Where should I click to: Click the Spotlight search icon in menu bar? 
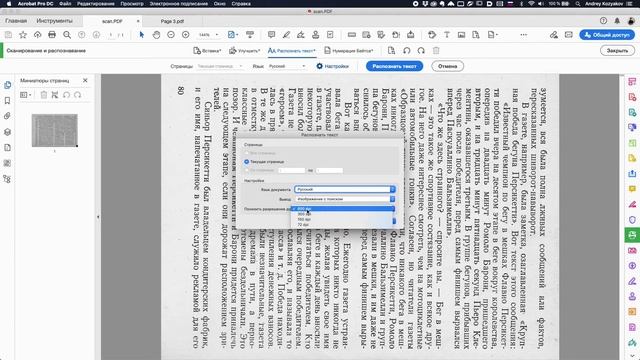578,4
